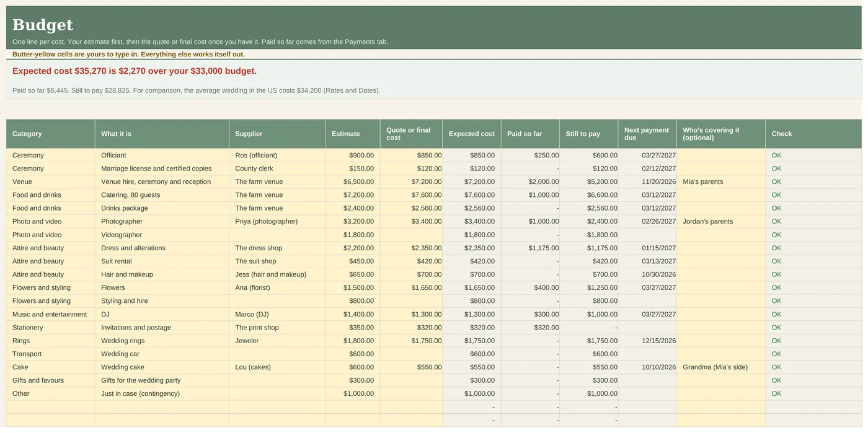Click "Just in case (contingency)" cell
Image resolution: width=868 pixels, height=433 pixels.
click(162, 394)
